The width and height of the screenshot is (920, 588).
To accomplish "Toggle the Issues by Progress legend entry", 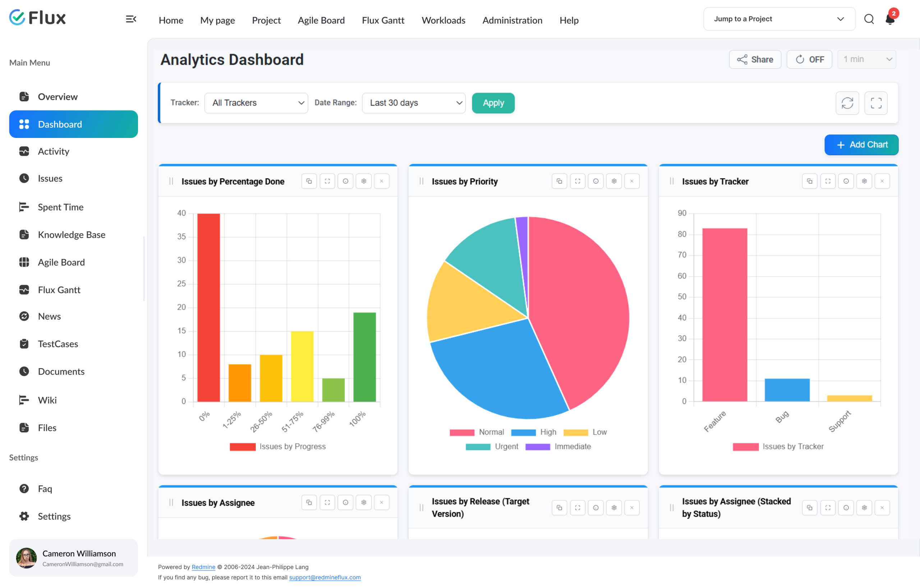I will 278,446.
